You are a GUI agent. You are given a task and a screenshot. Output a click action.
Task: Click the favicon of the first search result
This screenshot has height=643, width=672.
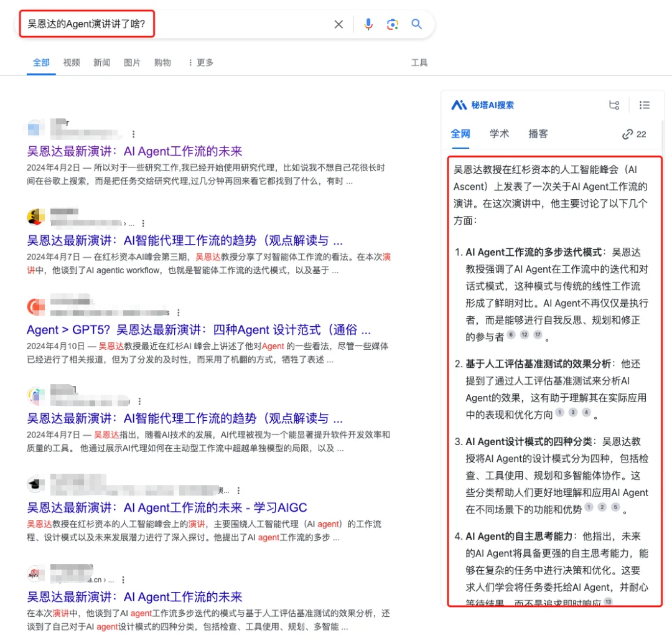click(35, 128)
